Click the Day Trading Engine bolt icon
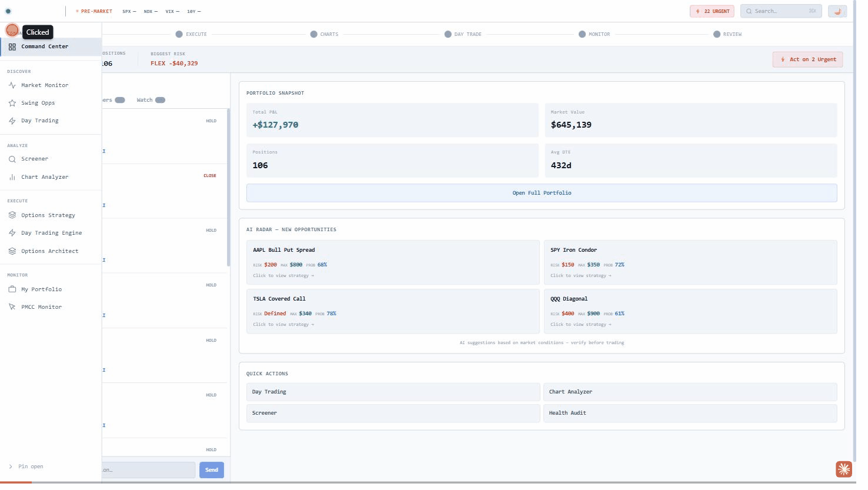 pos(12,233)
